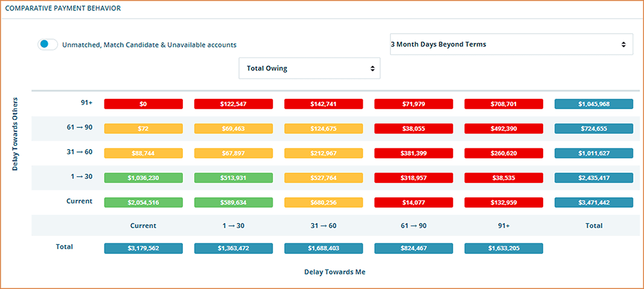Viewport: 644px width, 289px height.
Task: Click the $260,620 cell
Action: click(504, 153)
